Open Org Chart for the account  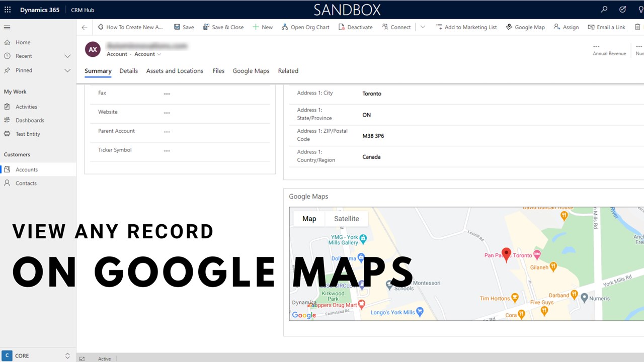305,27
